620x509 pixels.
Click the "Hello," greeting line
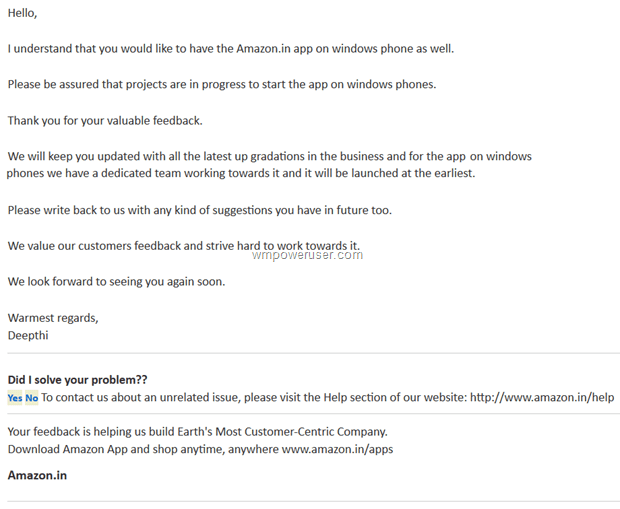(x=23, y=13)
